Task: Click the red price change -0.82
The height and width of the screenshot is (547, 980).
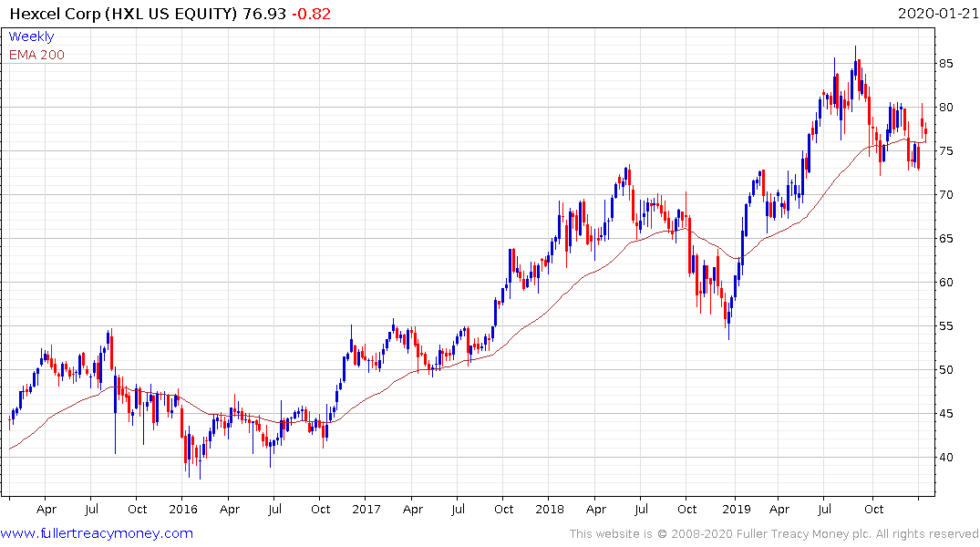Action: point(311,13)
